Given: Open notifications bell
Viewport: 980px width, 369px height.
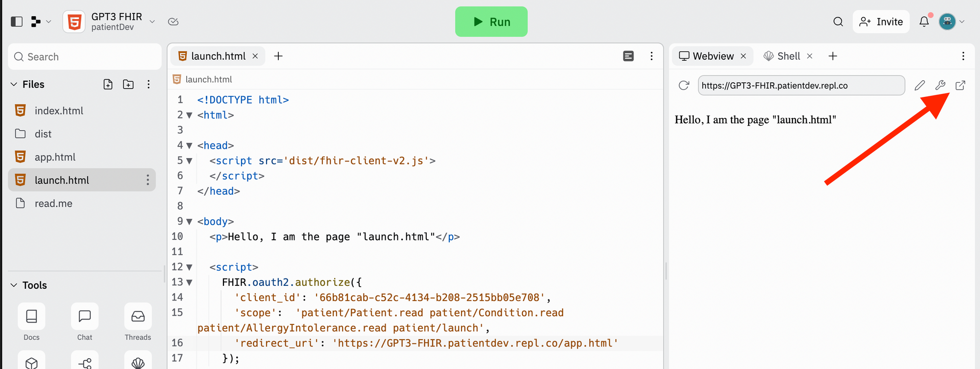Looking at the screenshot, I should coord(924,22).
